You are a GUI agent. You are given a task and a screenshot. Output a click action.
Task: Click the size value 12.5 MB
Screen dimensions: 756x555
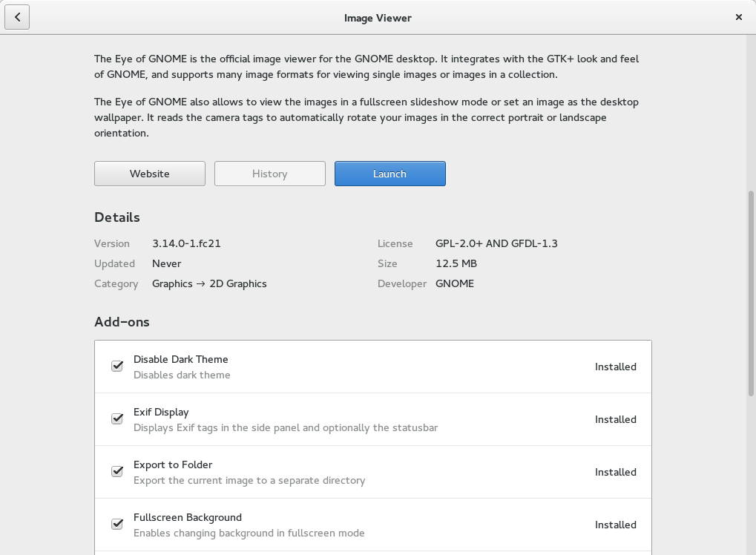click(456, 263)
